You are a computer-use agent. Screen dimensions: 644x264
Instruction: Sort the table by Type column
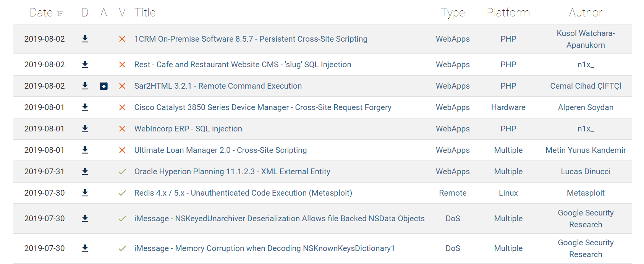pos(453,13)
